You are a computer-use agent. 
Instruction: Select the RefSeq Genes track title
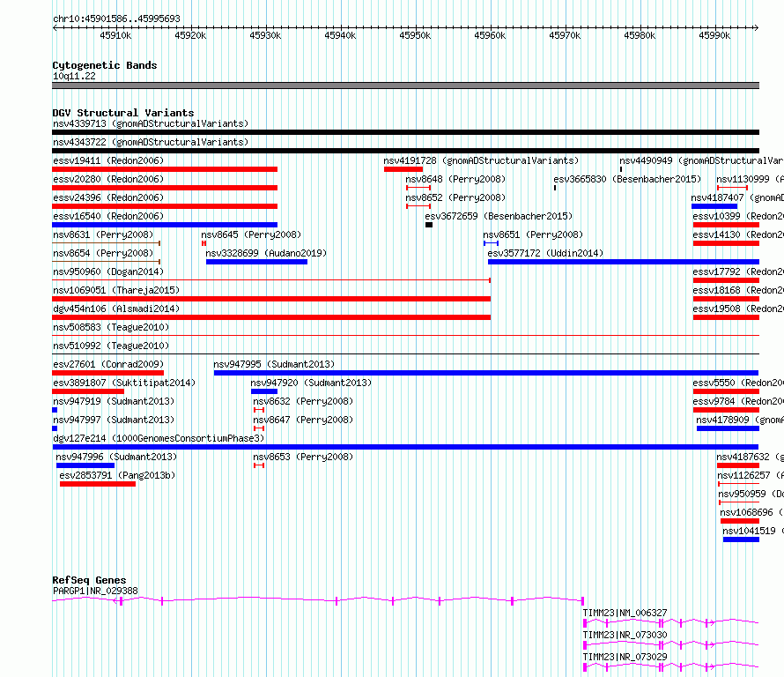click(89, 580)
